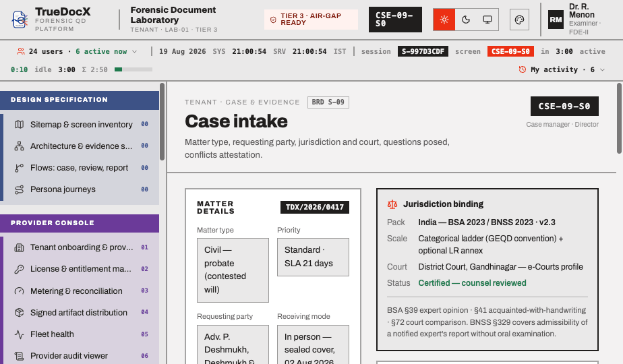Click the Persona journeys route icon

pyautogui.click(x=19, y=189)
